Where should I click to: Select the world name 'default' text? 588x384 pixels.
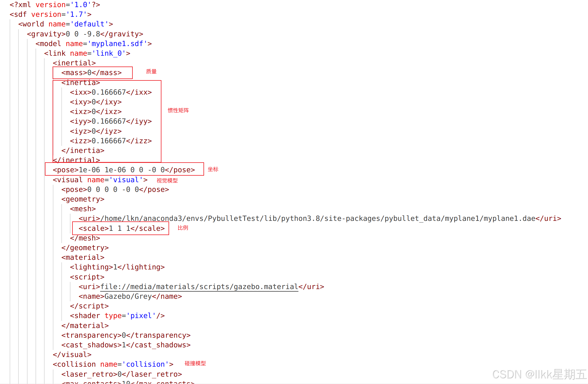click(89, 24)
